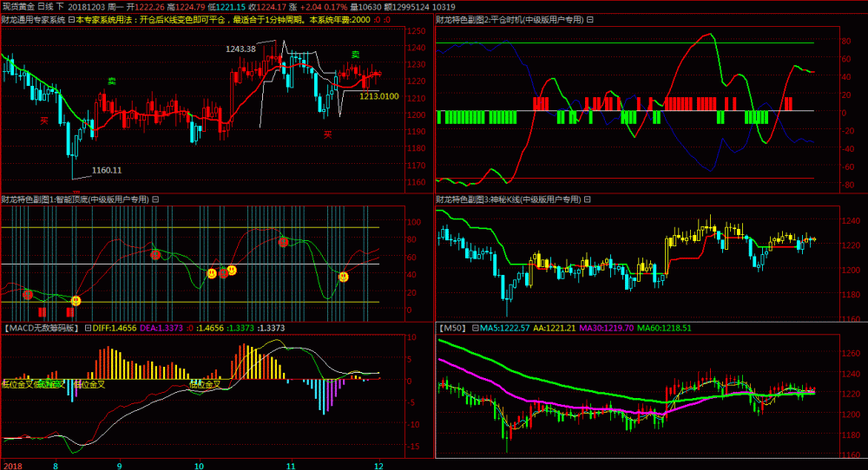Viewport: 868px width, 470px height.
Task: Click the 0.17% change percentage
Action: pos(336,7)
